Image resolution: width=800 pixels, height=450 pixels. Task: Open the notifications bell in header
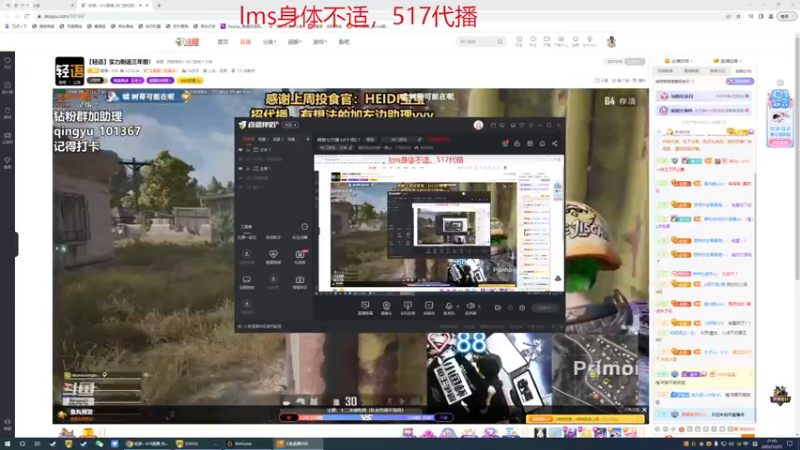tap(575, 41)
